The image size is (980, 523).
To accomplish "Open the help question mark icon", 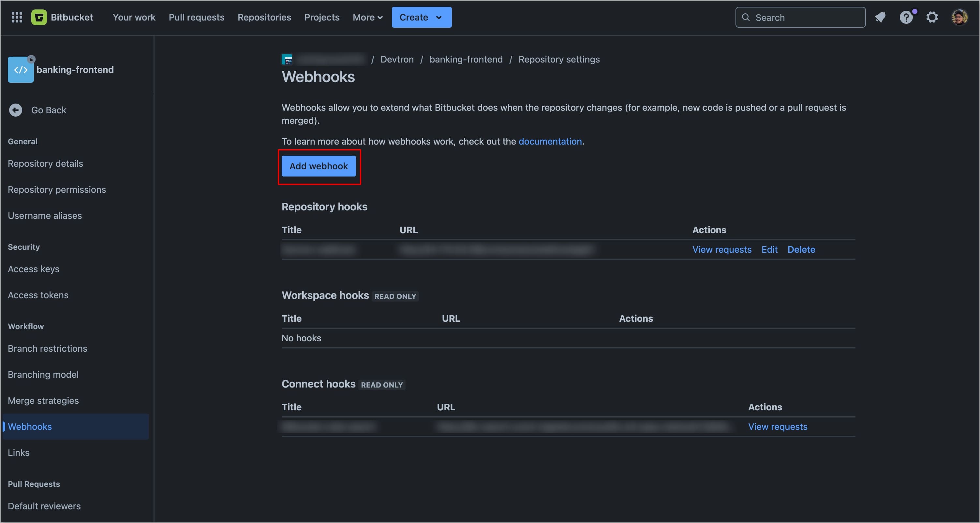I will pyautogui.click(x=906, y=18).
